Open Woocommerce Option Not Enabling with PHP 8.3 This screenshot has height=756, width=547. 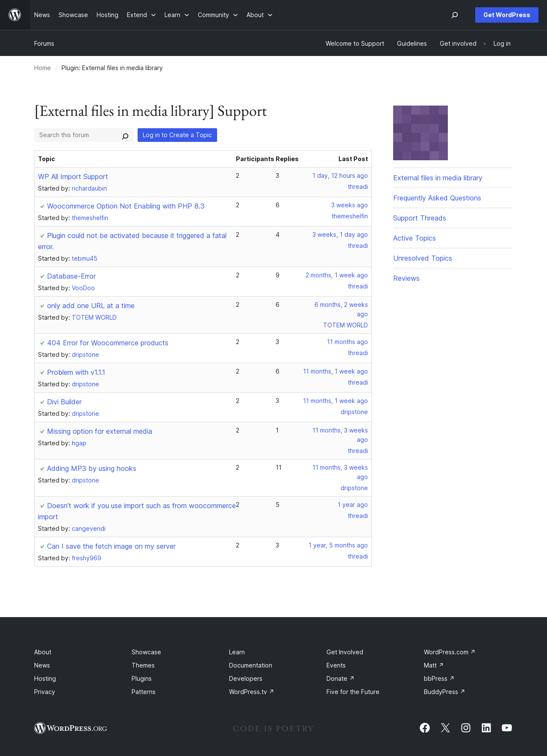point(126,206)
